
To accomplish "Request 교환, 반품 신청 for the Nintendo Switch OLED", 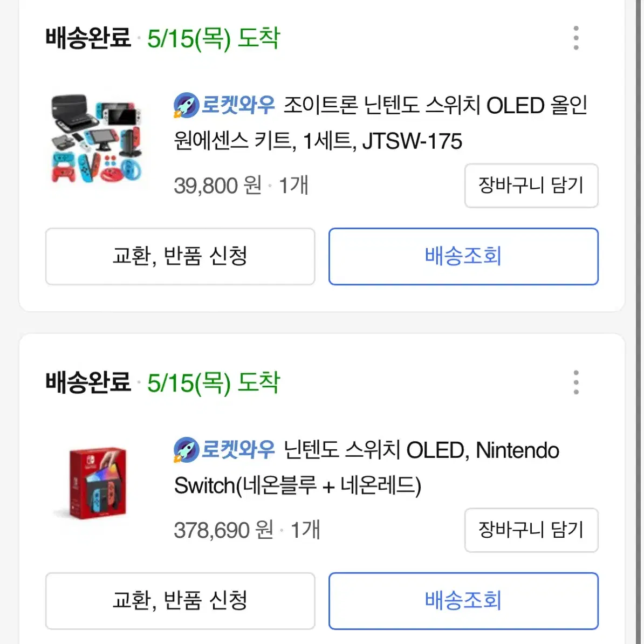I will (180, 600).
